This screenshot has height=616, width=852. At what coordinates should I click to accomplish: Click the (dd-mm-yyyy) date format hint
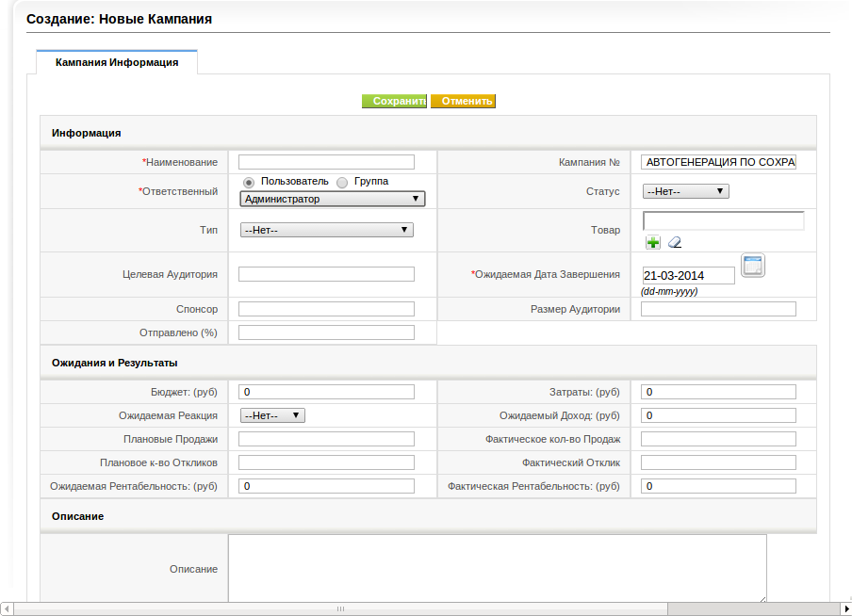tap(669, 292)
